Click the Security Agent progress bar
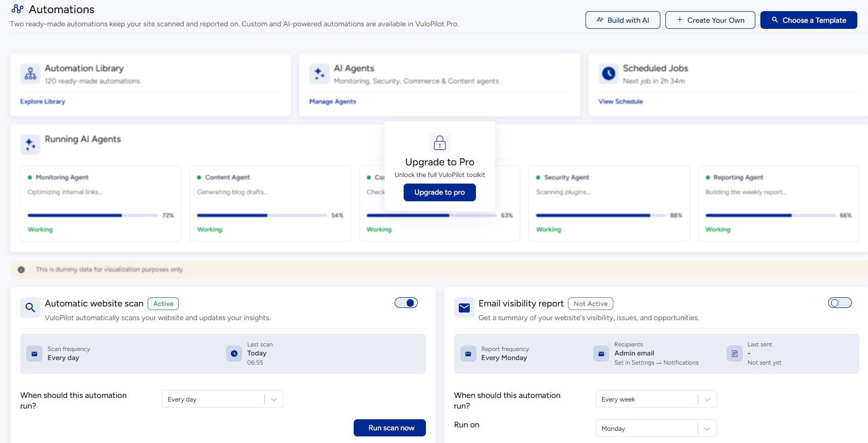868x443 pixels. pyautogui.click(x=601, y=215)
